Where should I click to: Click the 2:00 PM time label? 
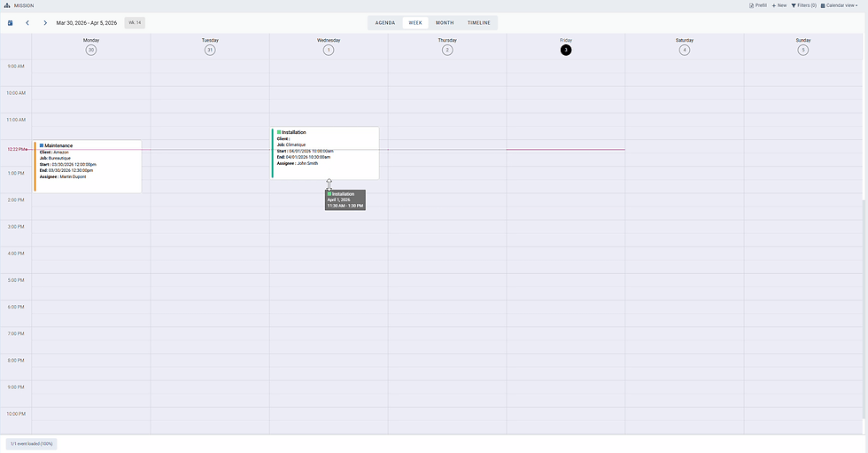point(16,200)
